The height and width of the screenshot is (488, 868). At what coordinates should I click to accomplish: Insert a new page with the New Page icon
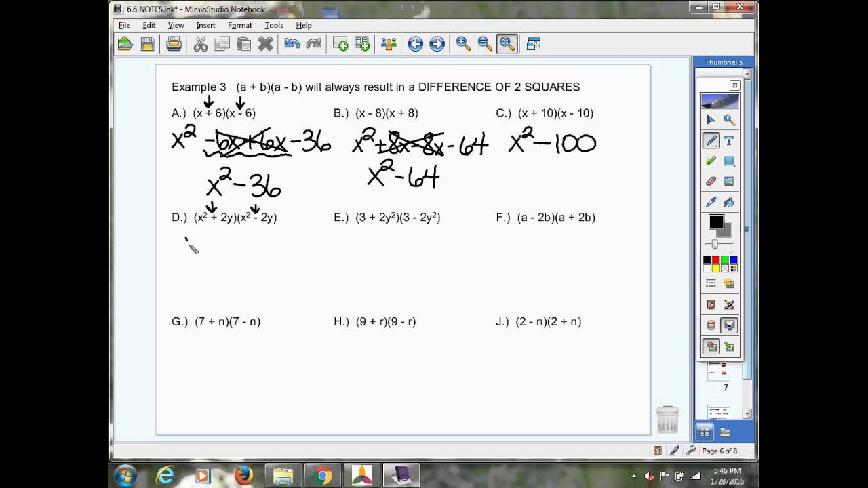pos(340,44)
